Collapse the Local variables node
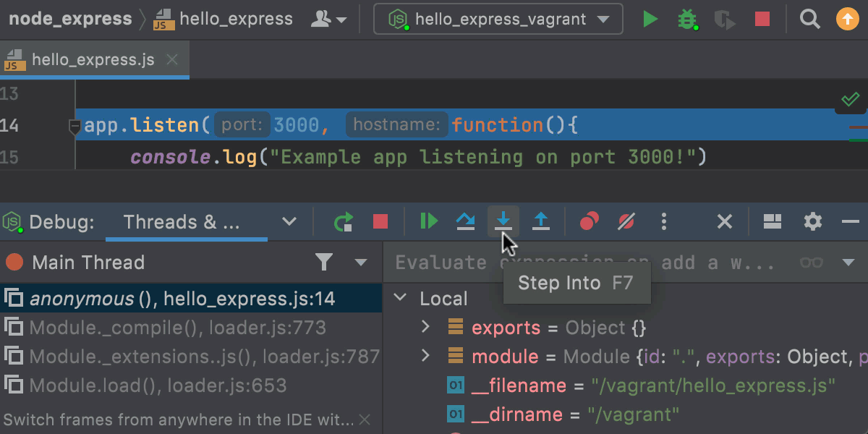868x434 pixels. point(400,298)
